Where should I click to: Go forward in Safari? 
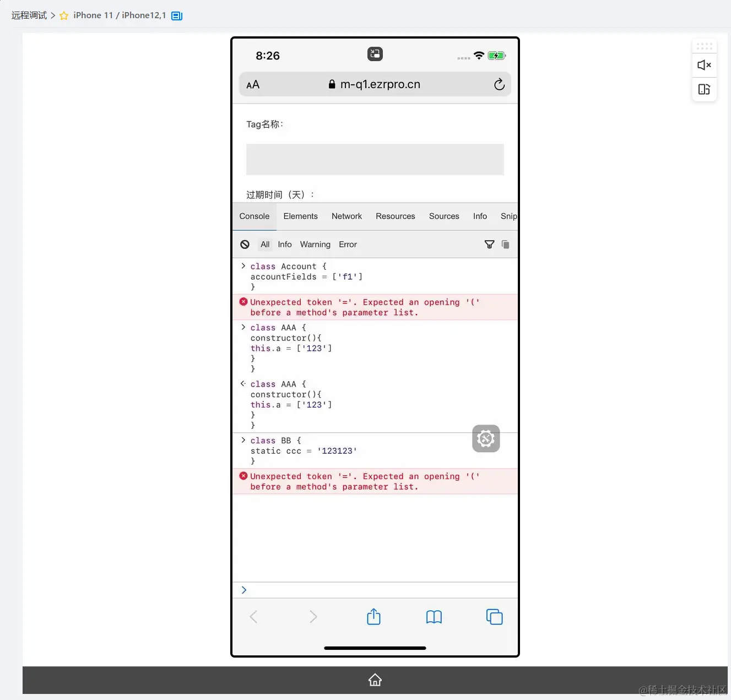[313, 617]
